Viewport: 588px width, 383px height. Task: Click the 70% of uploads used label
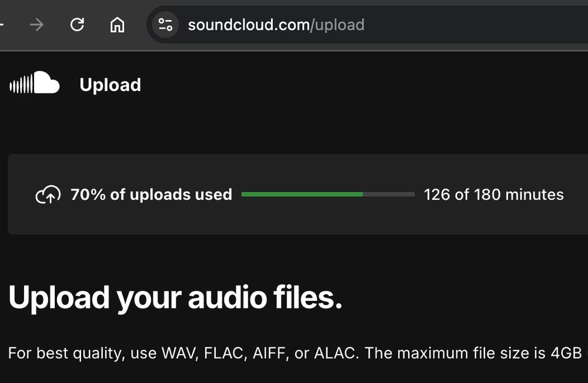point(151,194)
